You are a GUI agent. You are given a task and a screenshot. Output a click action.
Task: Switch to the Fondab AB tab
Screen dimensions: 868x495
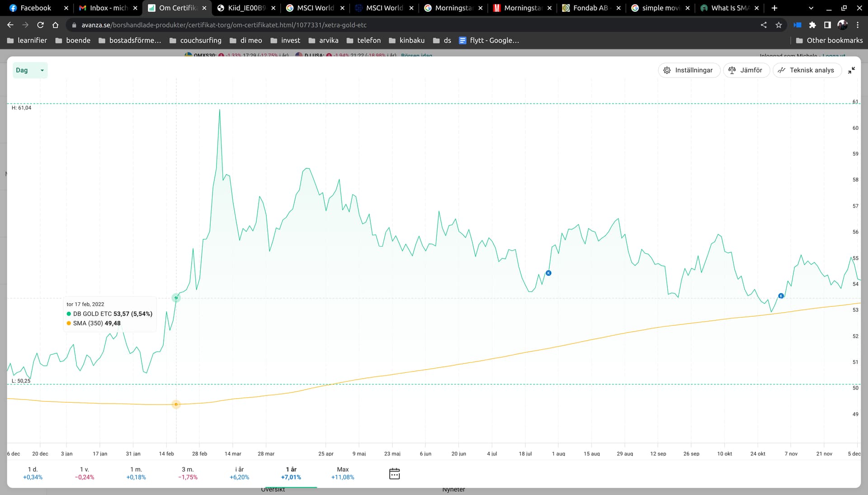coord(590,8)
